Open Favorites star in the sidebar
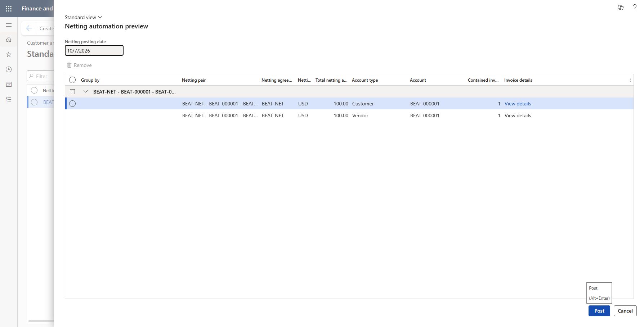The image size is (644, 327). point(9,55)
